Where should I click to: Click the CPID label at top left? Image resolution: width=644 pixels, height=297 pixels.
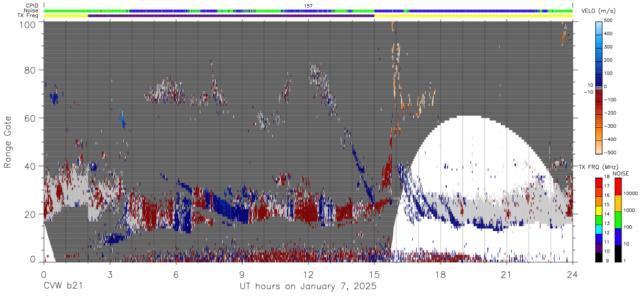point(32,6)
